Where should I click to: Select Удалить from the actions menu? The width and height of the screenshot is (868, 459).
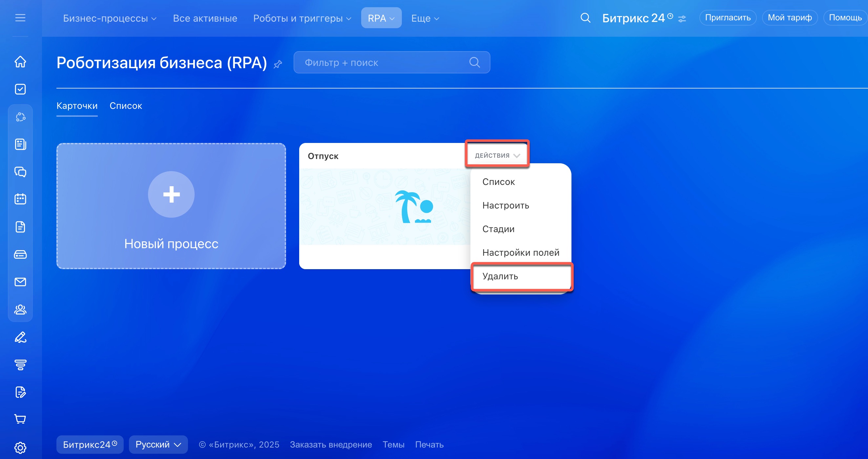[x=500, y=276]
